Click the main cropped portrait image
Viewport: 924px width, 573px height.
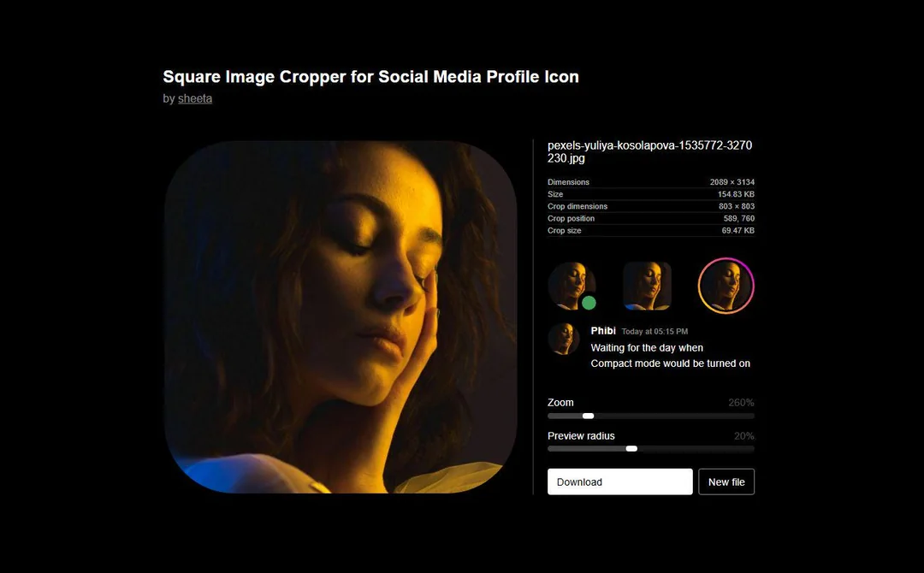341,316
